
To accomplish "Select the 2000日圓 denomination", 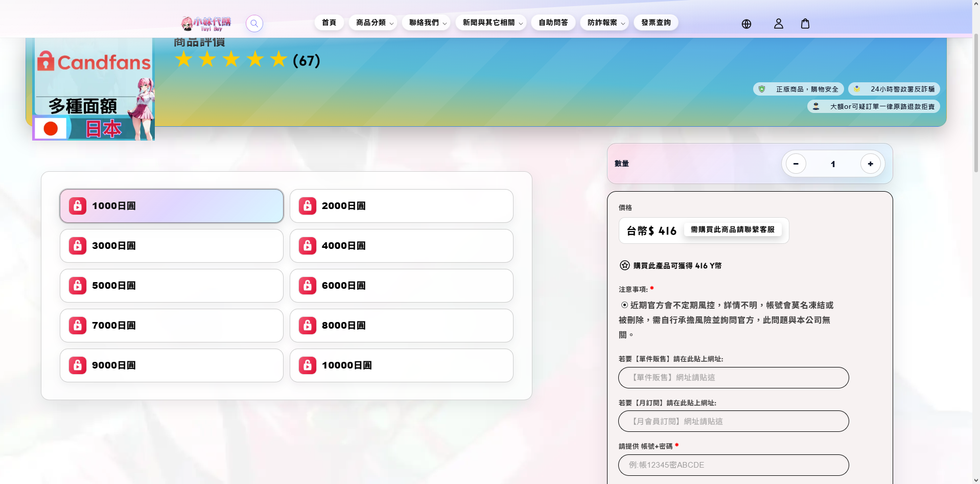I will (402, 205).
